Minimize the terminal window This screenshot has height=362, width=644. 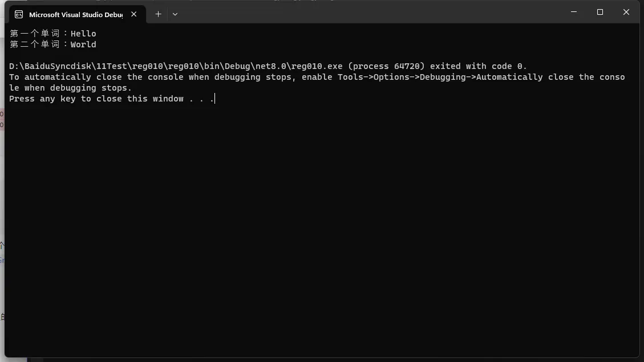point(574,12)
